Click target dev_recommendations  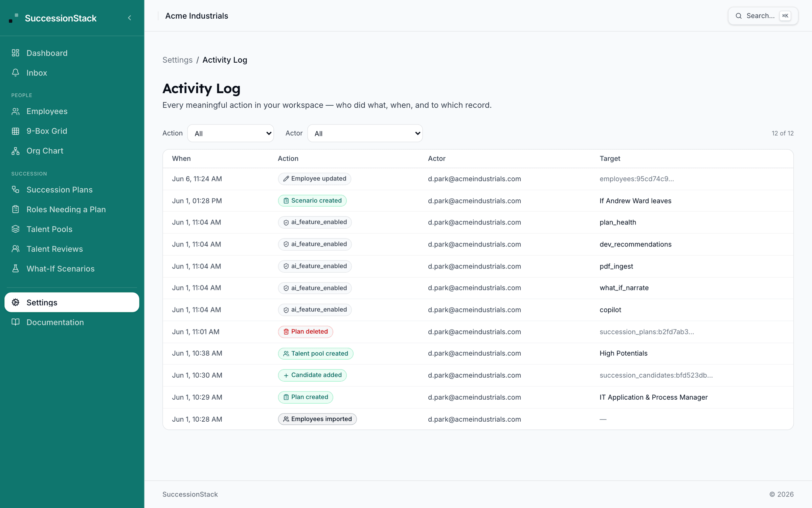coord(635,244)
